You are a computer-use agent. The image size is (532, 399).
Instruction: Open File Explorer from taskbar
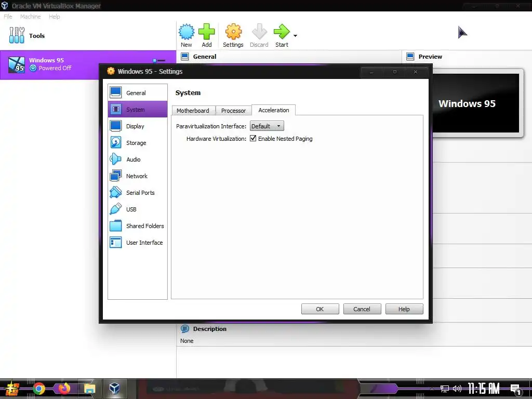tap(89, 389)
